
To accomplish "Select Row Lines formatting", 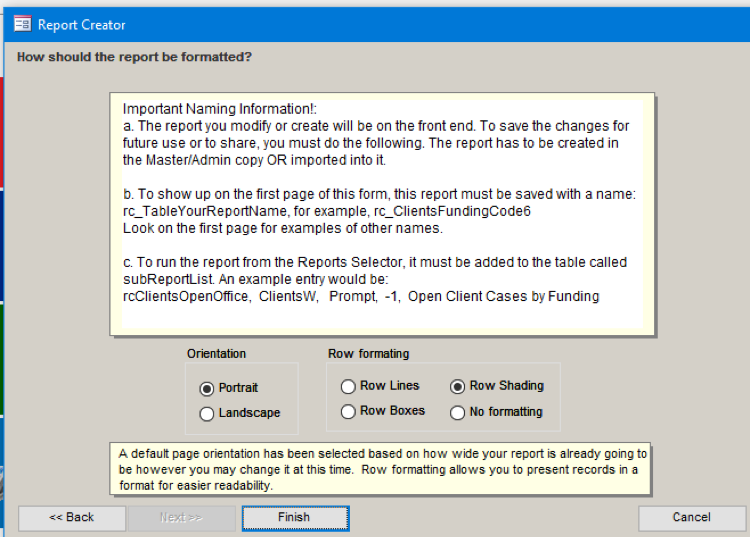I will 348,386.
